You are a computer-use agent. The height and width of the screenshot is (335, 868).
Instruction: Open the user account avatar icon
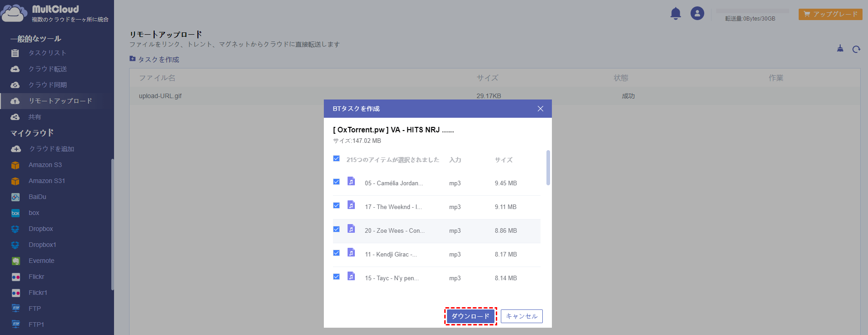click(x=697, y=13)
